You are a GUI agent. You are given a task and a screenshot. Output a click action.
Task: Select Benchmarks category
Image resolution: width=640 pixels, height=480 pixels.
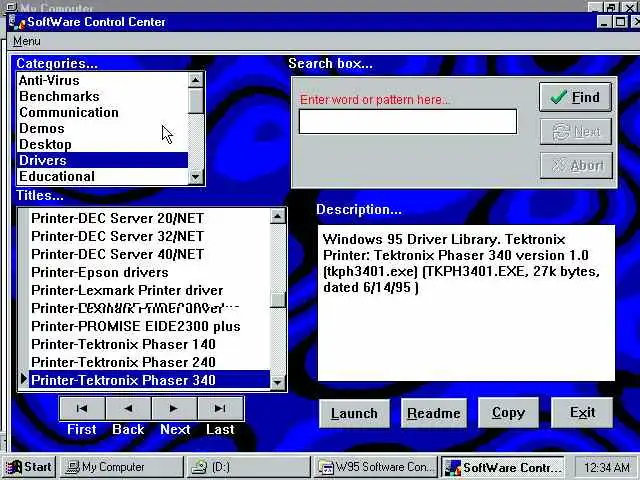102,96
